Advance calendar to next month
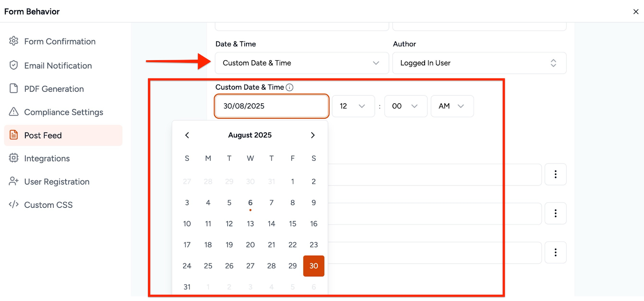This screenshot has width=644, height=301. [313, 135]
